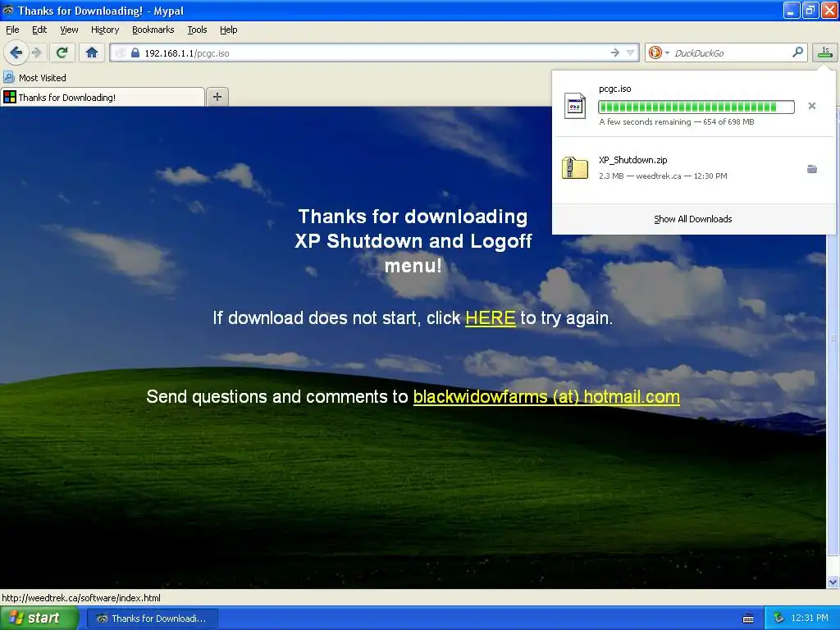Open the History menu

(104, 30)
